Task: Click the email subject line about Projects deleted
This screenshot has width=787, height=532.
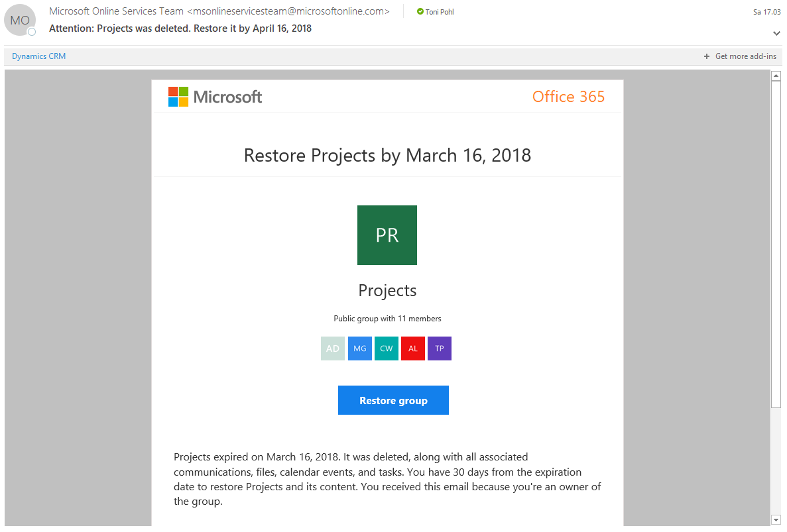Action: [180, 28]
